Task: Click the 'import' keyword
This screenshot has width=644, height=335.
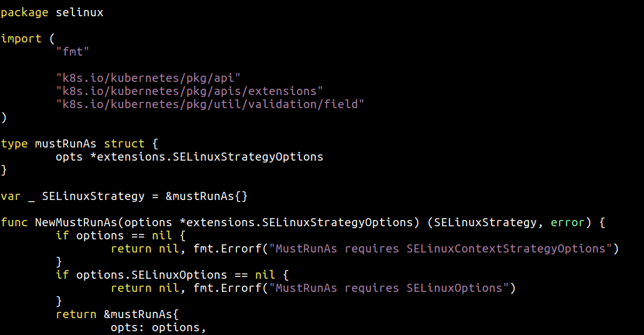Action: [21, 39]
